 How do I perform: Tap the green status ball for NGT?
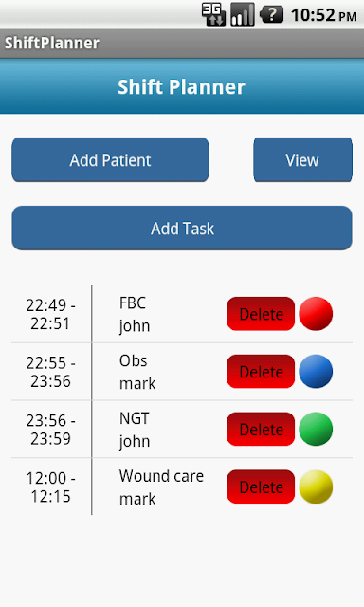point(316,429)
